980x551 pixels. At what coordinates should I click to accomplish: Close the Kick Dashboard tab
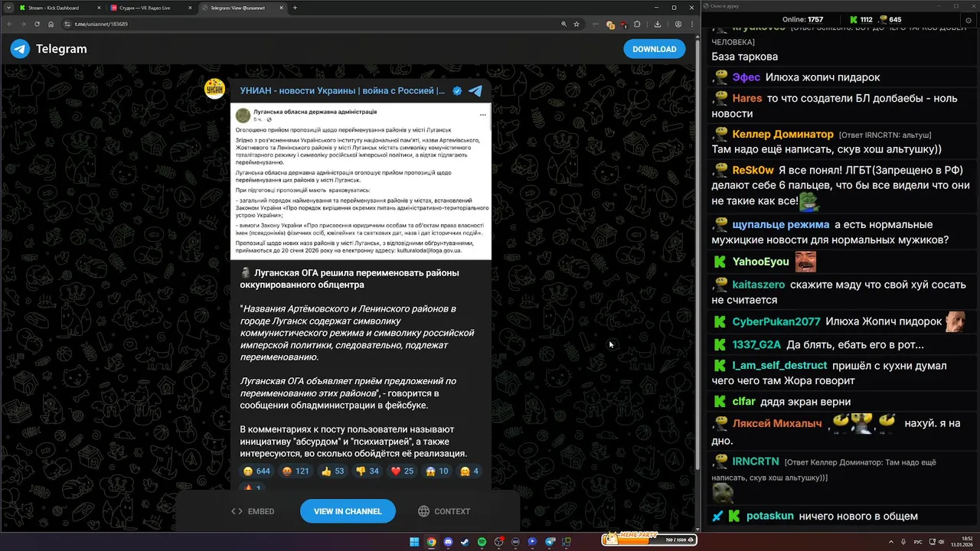(98, 8)
